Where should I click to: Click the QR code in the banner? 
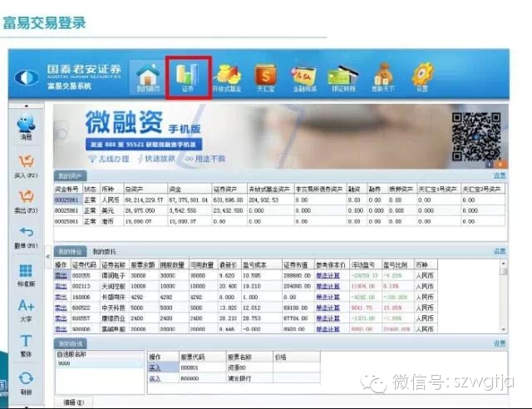click(476, 136)
